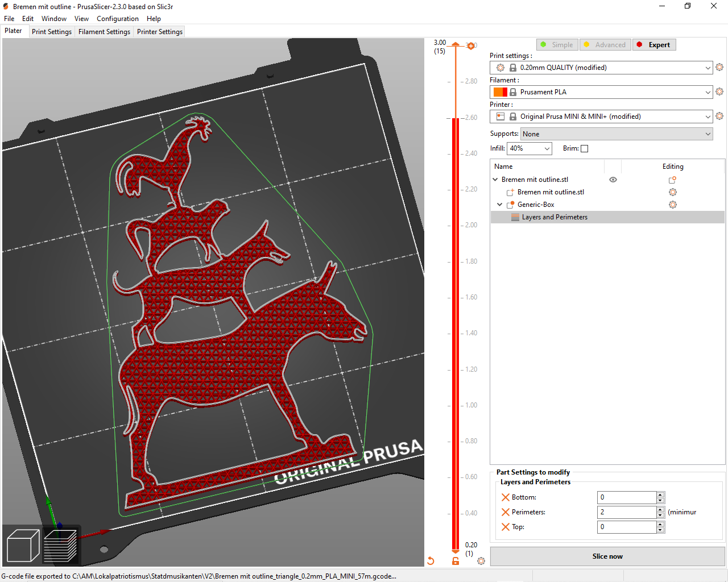728x582 pixels.
Task: Increase Perimeters value with up arrow
Action: click(660, 509)
